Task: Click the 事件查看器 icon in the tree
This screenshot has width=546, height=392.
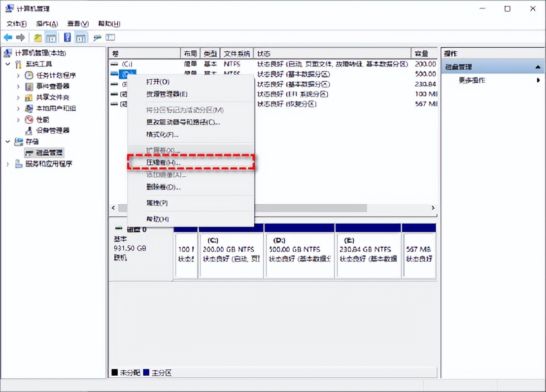Action: point(29,86)
